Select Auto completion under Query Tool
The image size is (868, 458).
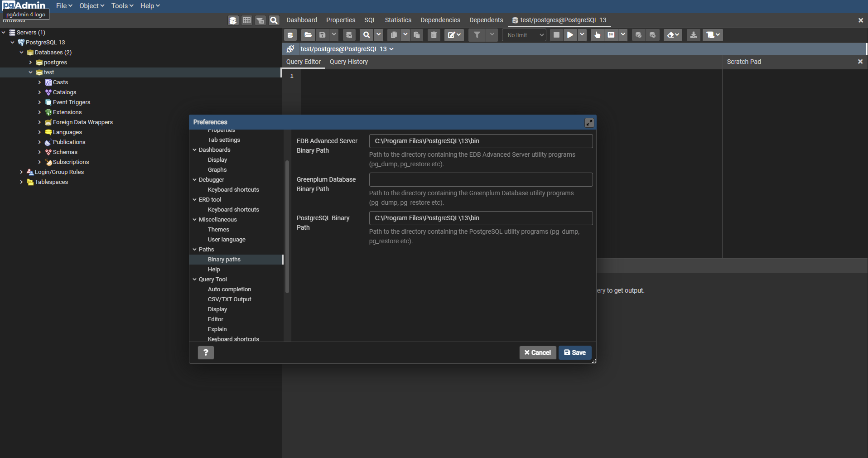[229, 289]
